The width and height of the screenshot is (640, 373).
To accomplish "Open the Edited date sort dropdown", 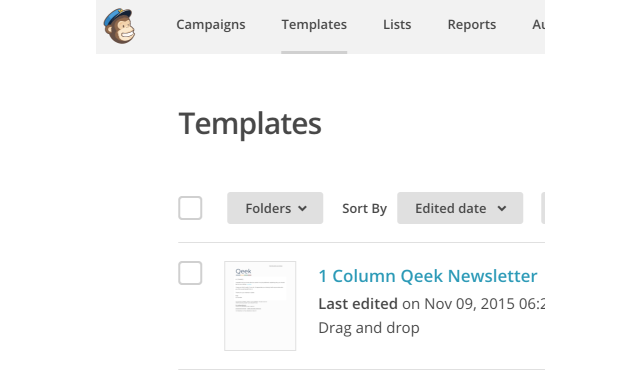I will pos(460,208).
